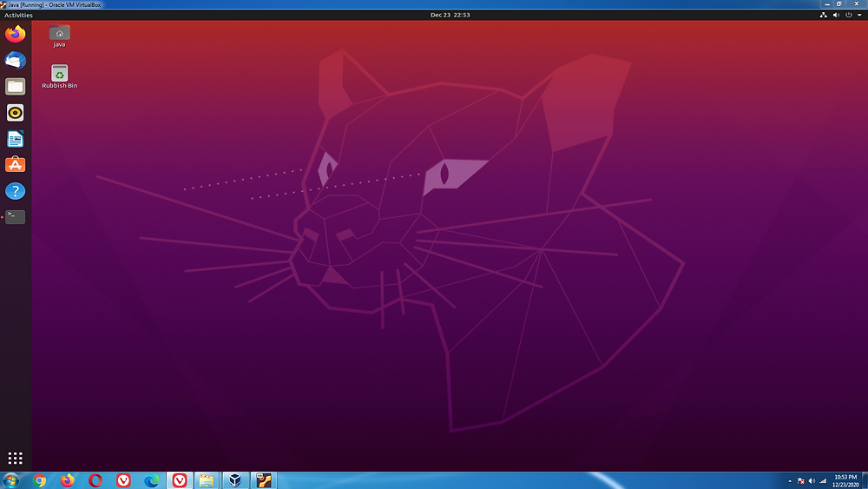
Task: Click the power icon in Ubuntu top bar
Action: coord(849,15)
